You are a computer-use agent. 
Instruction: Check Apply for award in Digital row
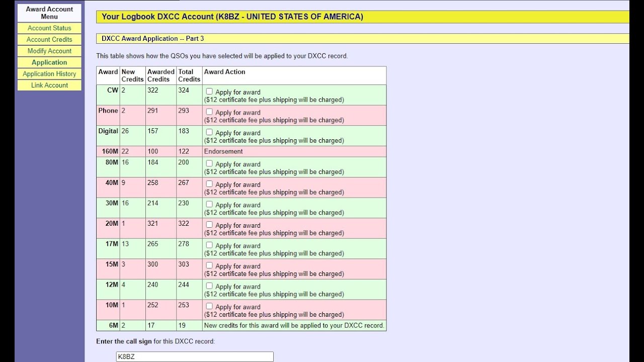click(x=209, y=132)
